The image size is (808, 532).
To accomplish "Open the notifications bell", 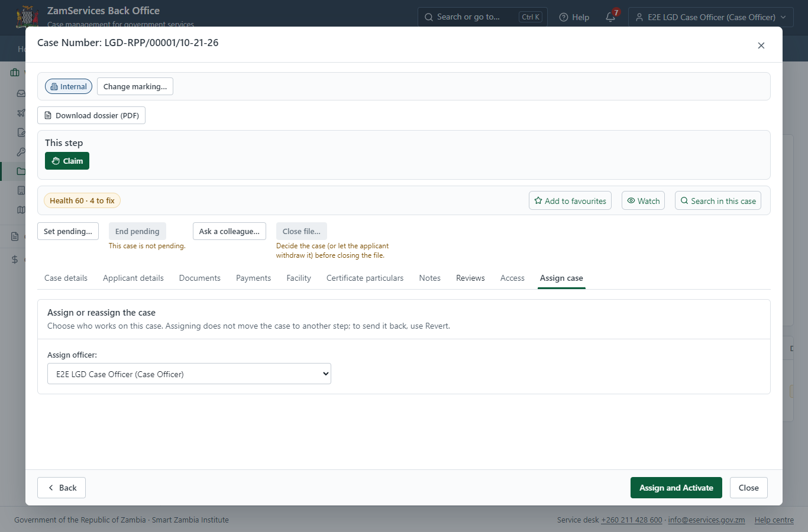I will [611, 17].
